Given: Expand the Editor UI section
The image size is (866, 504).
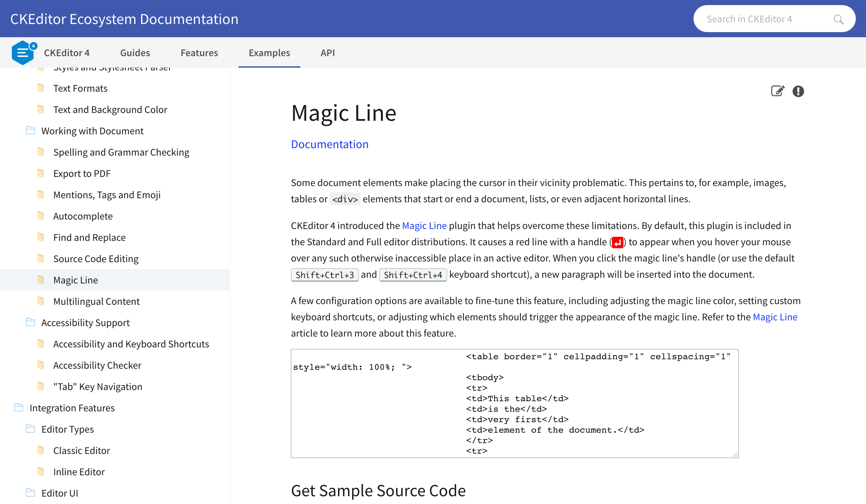Looking at the screenshot, I should pos(60,493).
